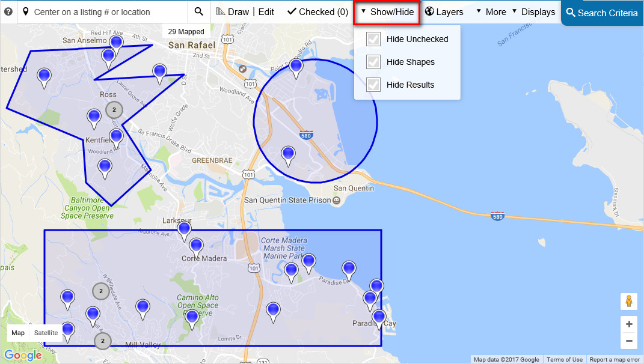The height and width of the screenshot is (364, 644).
Task: Click the 'Report a map error' link
Action: tap(615, 359)
